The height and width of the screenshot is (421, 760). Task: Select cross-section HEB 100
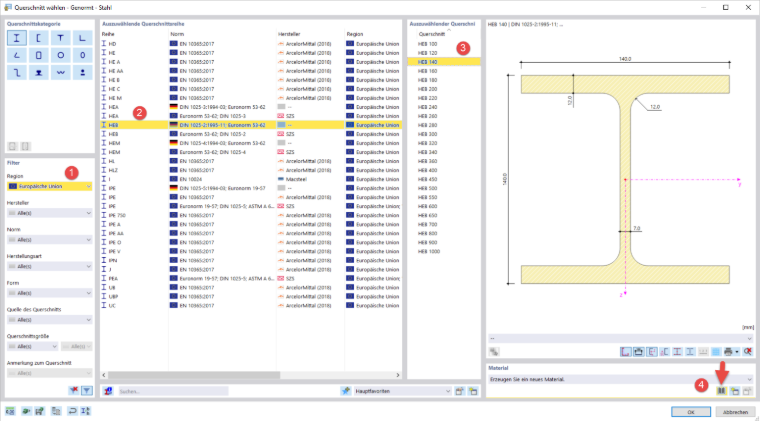click(x=443, y=44)
